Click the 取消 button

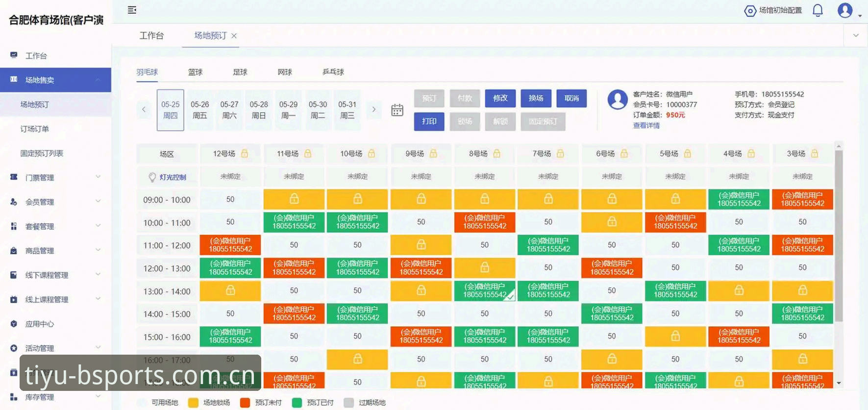click(x=571, y=98)
